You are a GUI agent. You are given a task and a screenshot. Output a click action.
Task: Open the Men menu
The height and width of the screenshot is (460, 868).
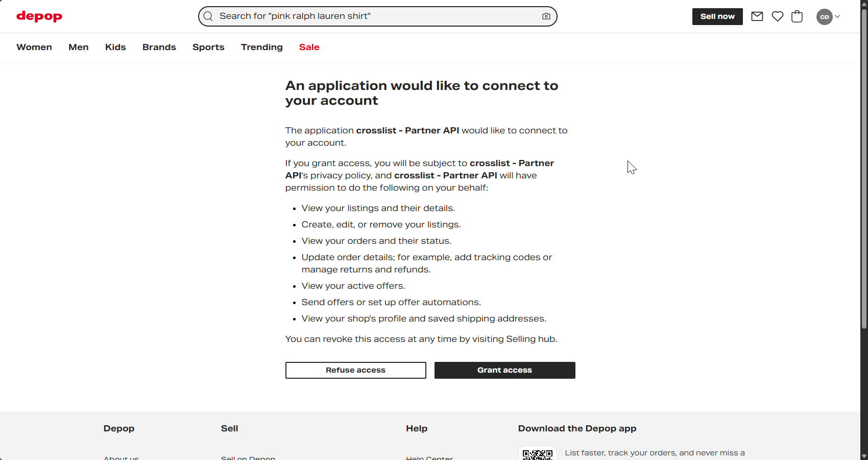tap(79, 47)
